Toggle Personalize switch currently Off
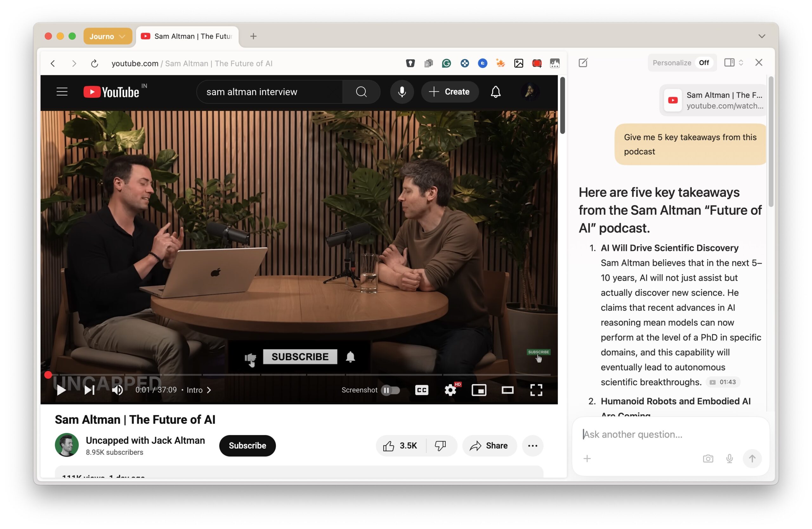 704,63
